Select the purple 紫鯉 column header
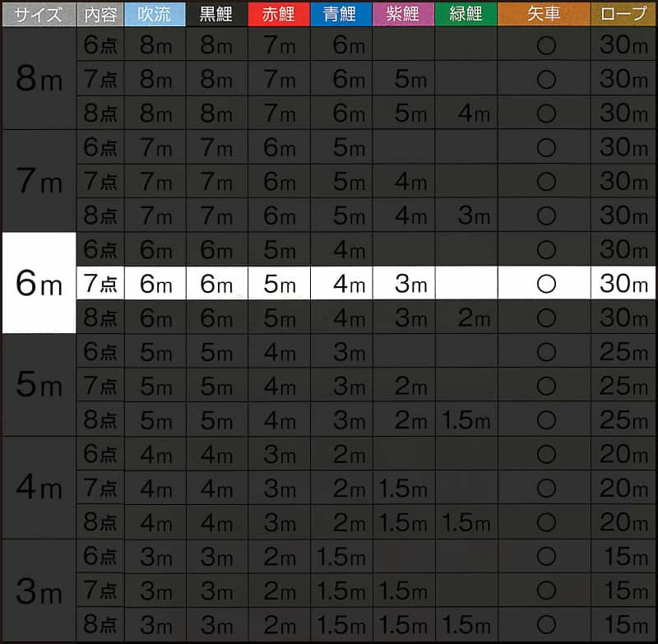 point(401,14)
